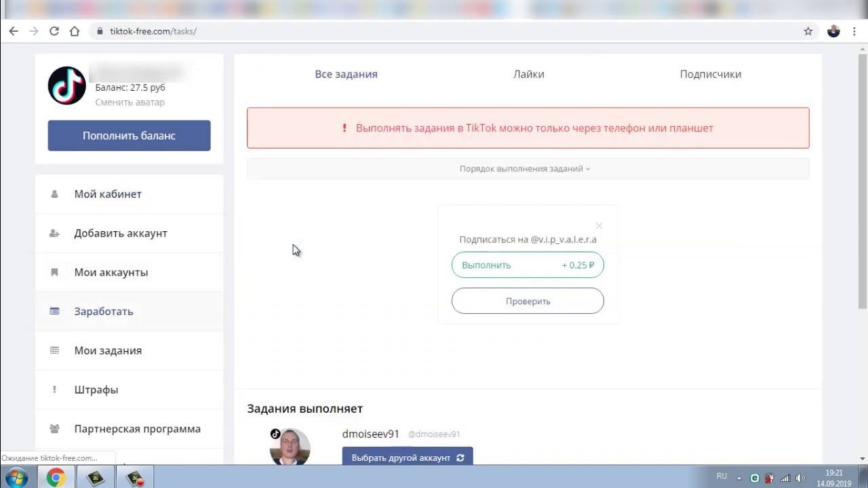Click the padlock site info icon

pyautogui.click(x=100, y=31)
